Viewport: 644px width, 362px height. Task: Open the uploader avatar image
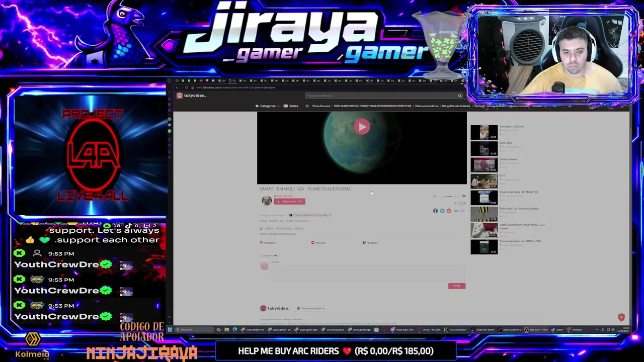[267, 201]
